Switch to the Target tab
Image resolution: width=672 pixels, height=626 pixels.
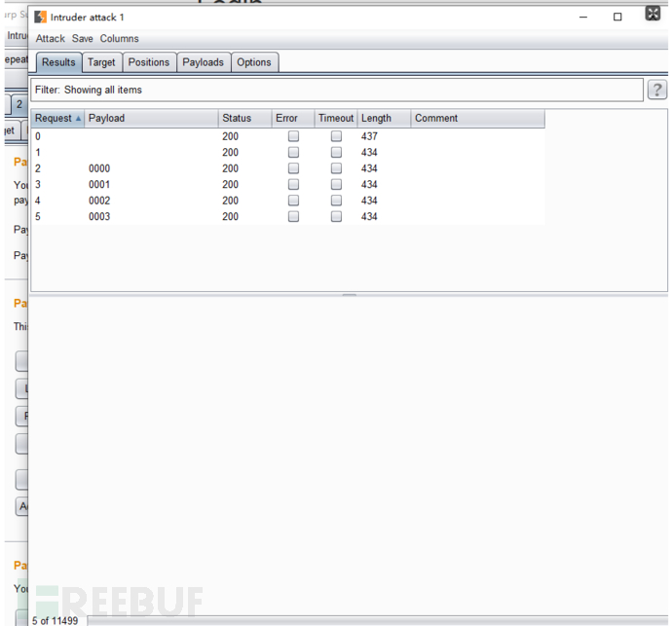[x=101, y=62]
